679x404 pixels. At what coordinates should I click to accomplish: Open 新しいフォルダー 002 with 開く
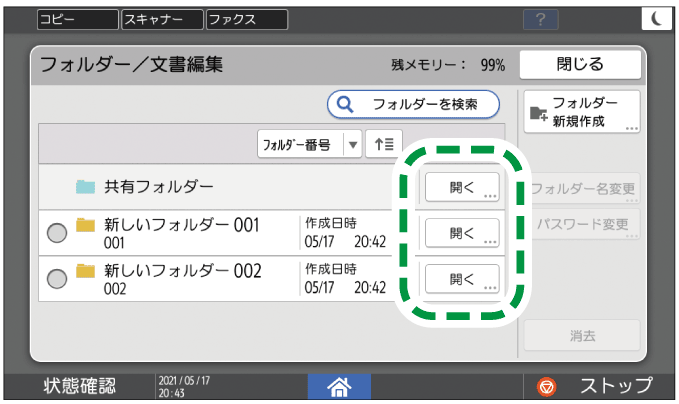[462, 279]
